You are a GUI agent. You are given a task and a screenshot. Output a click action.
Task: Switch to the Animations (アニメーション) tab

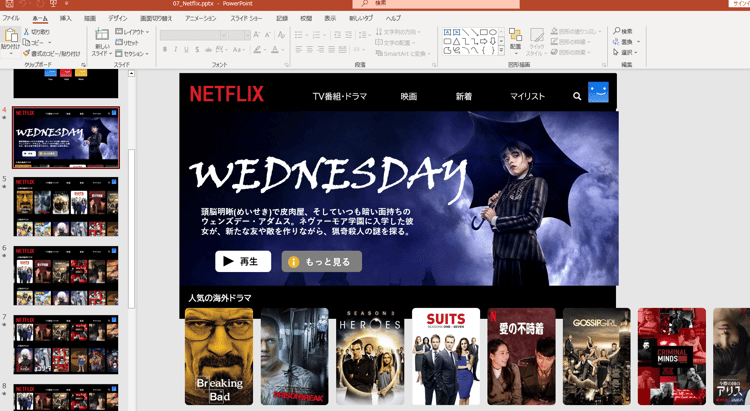click(x=200, y=18)
